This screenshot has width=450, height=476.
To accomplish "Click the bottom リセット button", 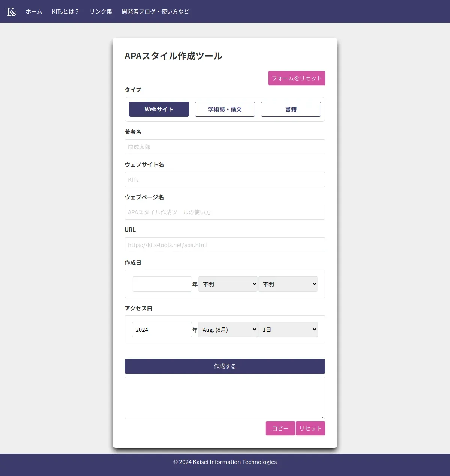I will 310,428.
